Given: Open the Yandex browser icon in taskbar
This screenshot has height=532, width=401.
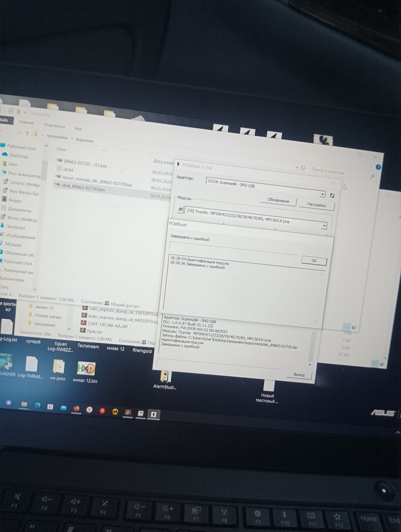Looking at the screenshot, I should click(x=89, y=410).
